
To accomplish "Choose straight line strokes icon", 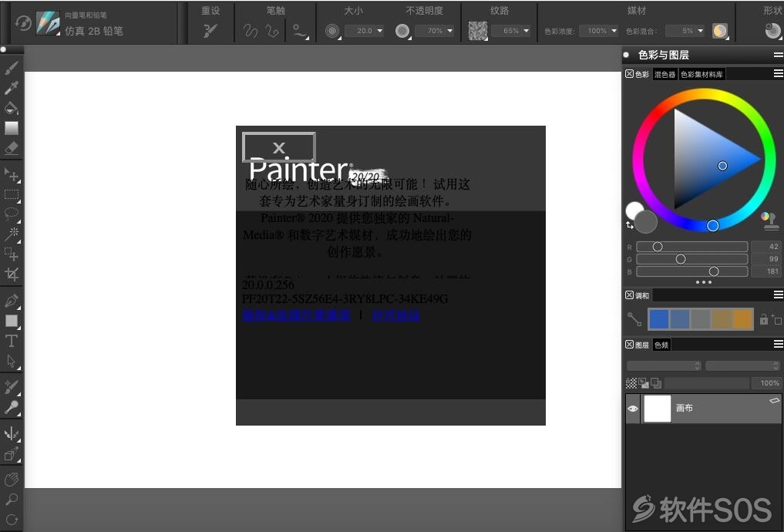I will pos(272,31).
